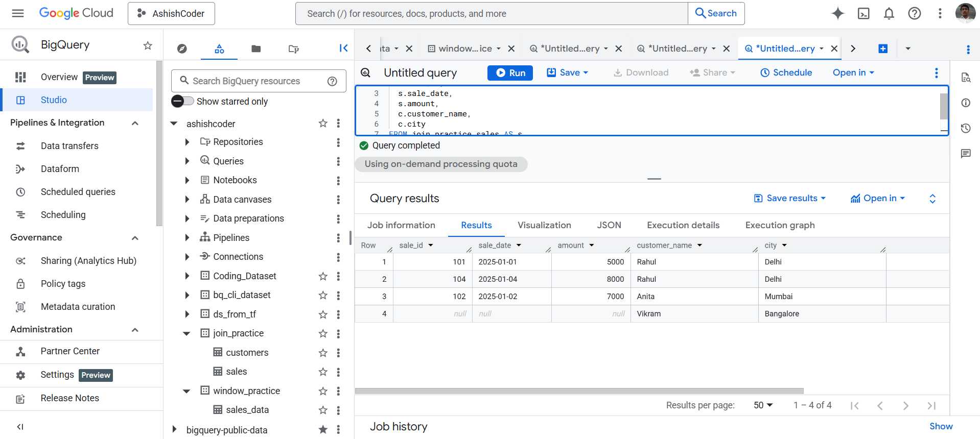Expand the Repositories node
This screenshot has height=439, width=980.
(x=187, y=142)
